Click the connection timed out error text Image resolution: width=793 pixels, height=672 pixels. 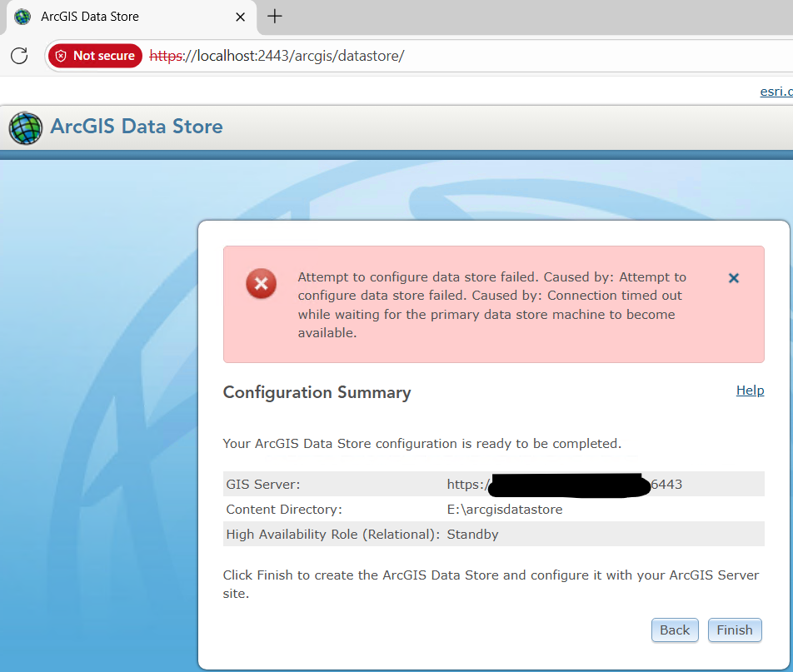[491, 305]
